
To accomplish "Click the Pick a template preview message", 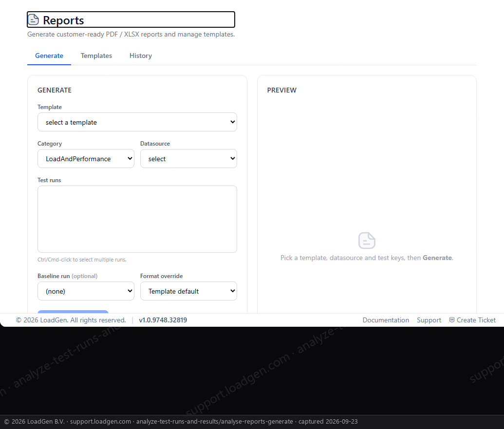I will [x=367, y=258].
